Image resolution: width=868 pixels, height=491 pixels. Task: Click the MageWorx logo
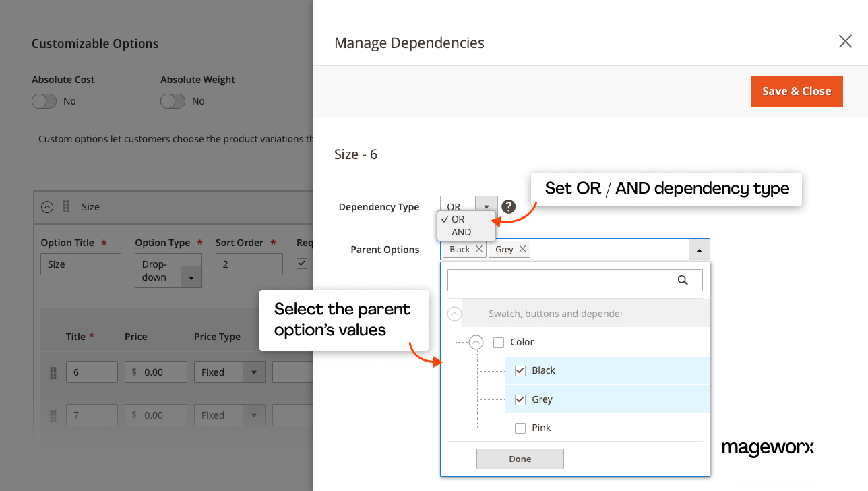pos(768,448)
